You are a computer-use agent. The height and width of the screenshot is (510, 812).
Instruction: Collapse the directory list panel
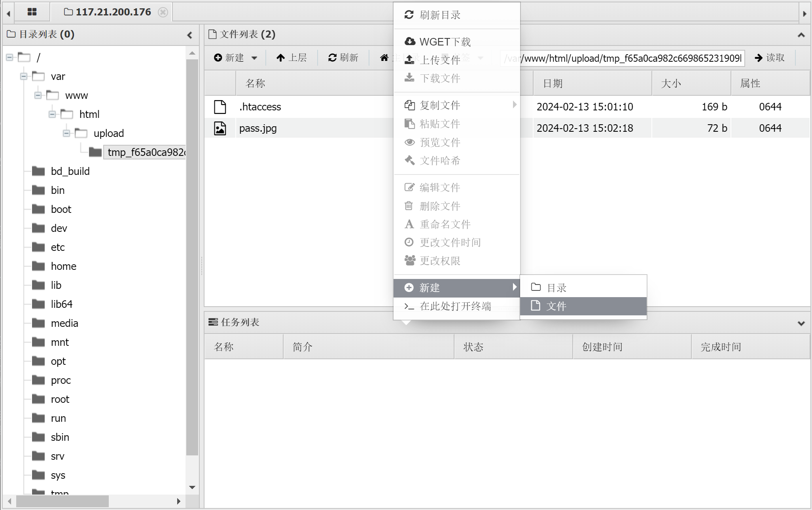pos(190,35)
